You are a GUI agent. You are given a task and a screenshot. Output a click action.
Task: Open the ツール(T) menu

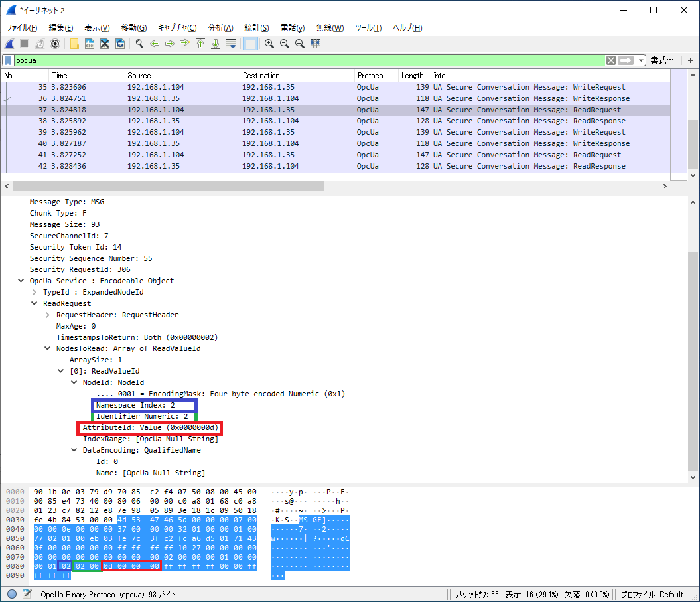pyautogui.click(x=368, y=28)
